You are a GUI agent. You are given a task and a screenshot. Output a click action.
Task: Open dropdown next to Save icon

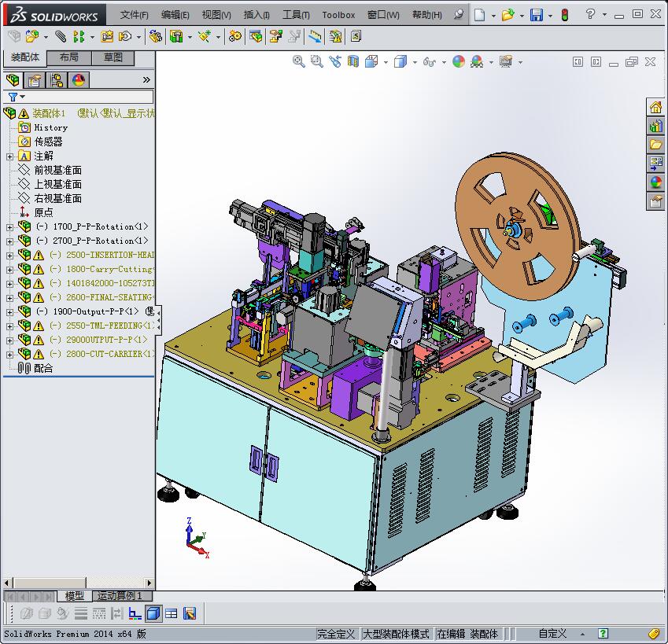pyautogui.click(x=550, y=16)
